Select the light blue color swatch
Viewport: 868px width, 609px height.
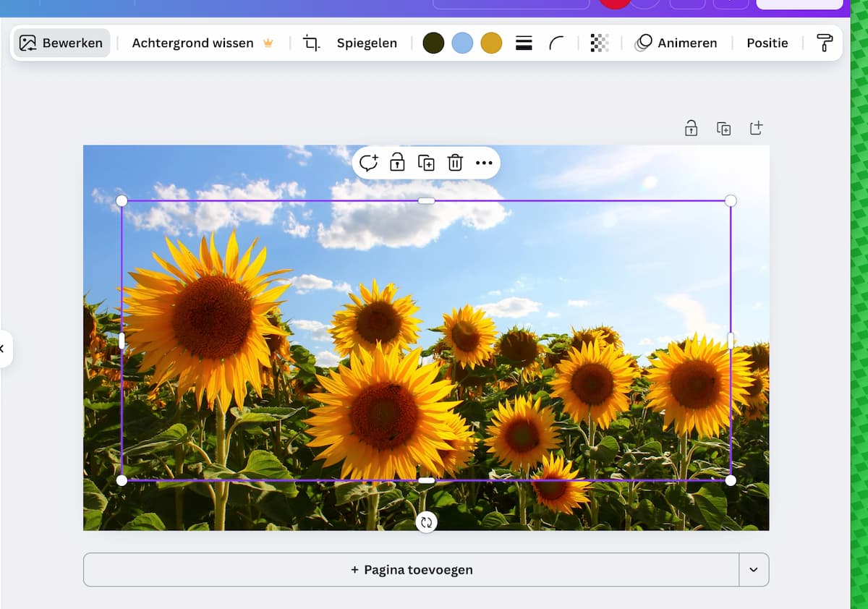click(x=462, y=43)
